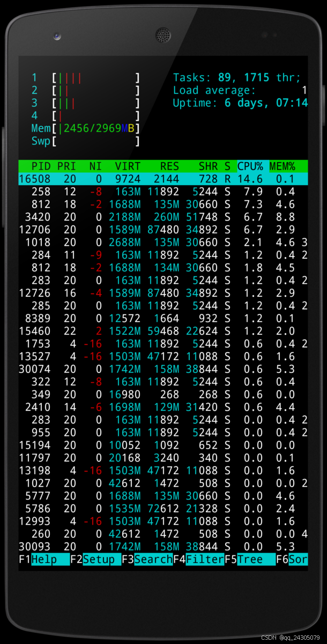The height and width of the screenshot is (644, 327).
Task: Select process row with PID 13527
Action: coord(163,356)
